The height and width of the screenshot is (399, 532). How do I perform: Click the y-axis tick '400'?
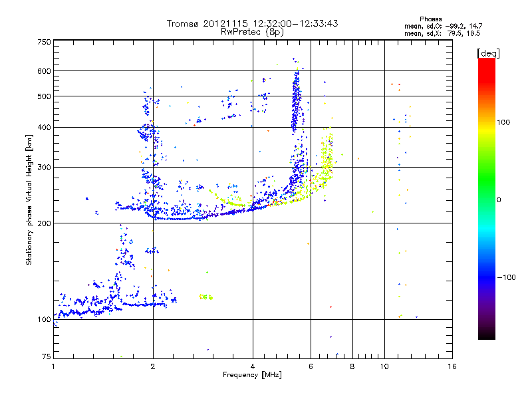click(44, 127)
